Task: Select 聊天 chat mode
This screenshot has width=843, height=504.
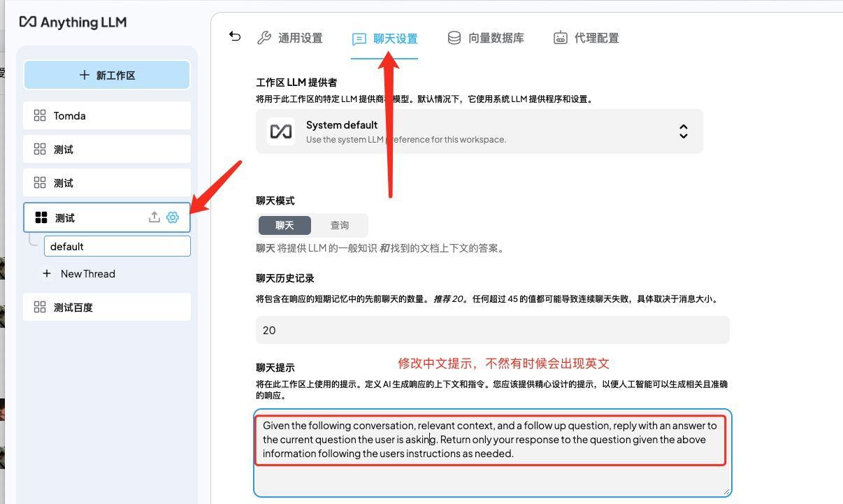Action: 284,225
